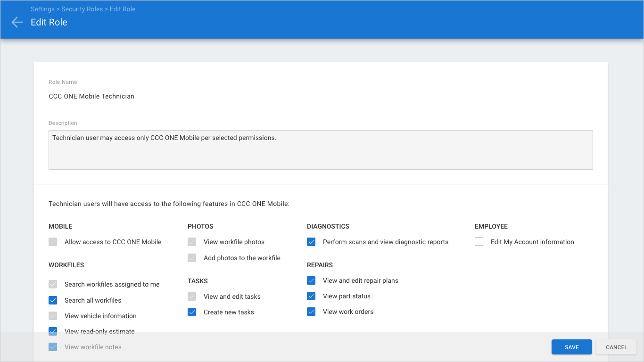Go to Security Roles via breadcrumb
The width and height of the screenshot is (644, 362).
click(82, 8)
